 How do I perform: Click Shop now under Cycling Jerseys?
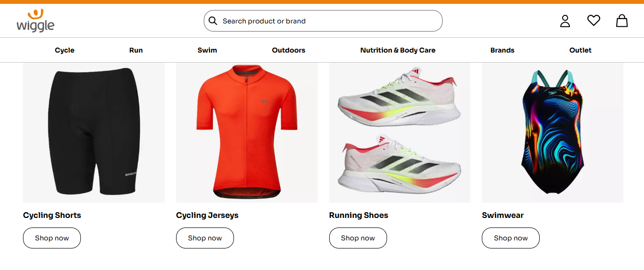coord(205,238)
